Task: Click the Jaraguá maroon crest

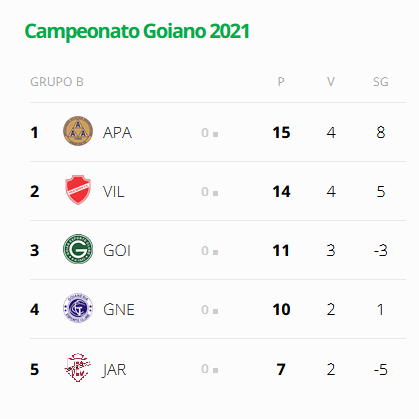Action: 78,367
